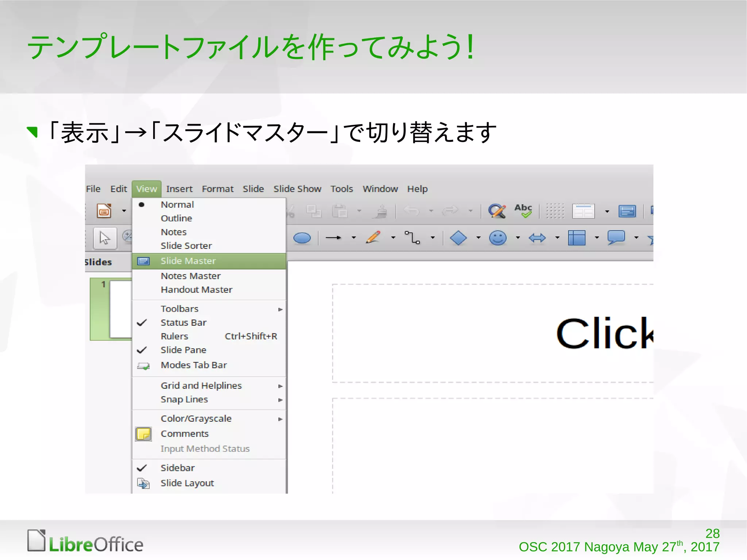This screenshot has height=560, width=747.
Task: Open the Curve tool dropdown arrow
Action: point(393,238)
